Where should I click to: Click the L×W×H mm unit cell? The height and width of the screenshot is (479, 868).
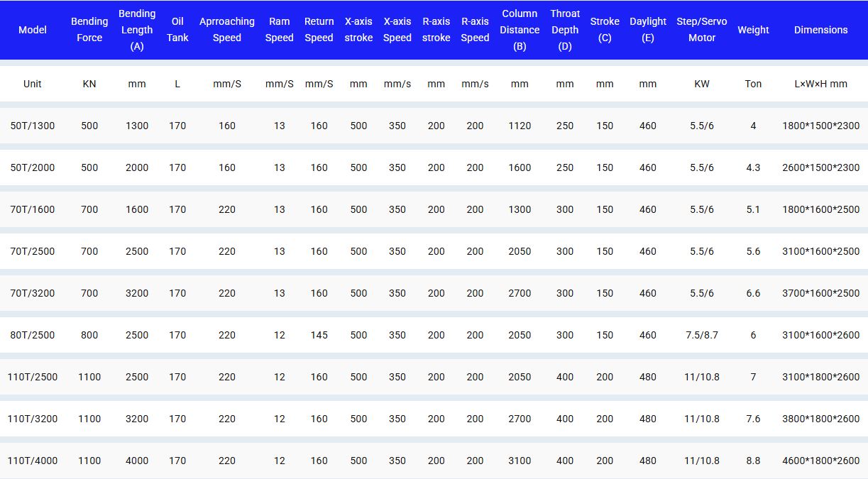pyautogui.click(x=821, y=84)
